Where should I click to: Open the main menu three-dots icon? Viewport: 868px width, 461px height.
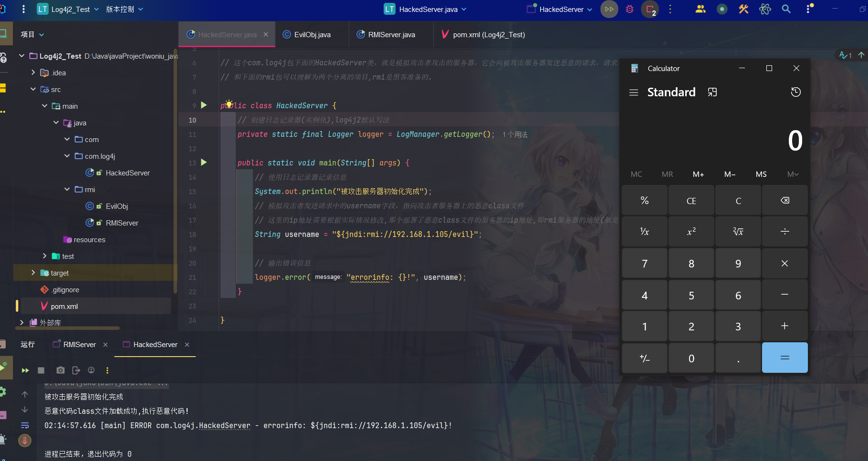23,9
